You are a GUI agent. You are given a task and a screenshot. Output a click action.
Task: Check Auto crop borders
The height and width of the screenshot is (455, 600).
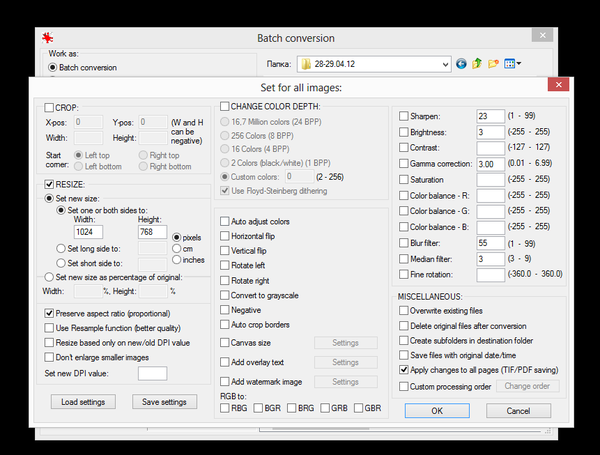tap(225, 325)
